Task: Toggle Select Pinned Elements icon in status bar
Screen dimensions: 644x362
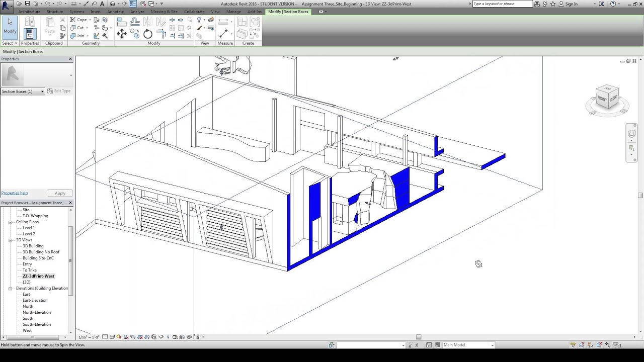Action: 590,345
